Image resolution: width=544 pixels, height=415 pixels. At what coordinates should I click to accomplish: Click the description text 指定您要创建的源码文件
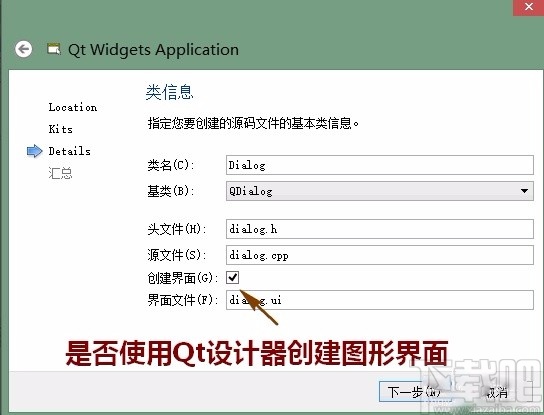point(253,123)
